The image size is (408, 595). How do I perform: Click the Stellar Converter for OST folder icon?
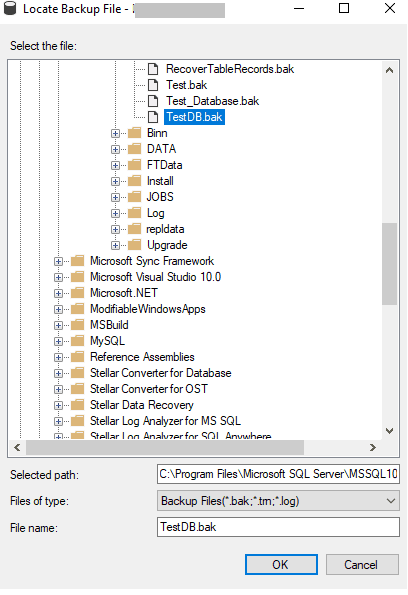(x=77, y=389)
